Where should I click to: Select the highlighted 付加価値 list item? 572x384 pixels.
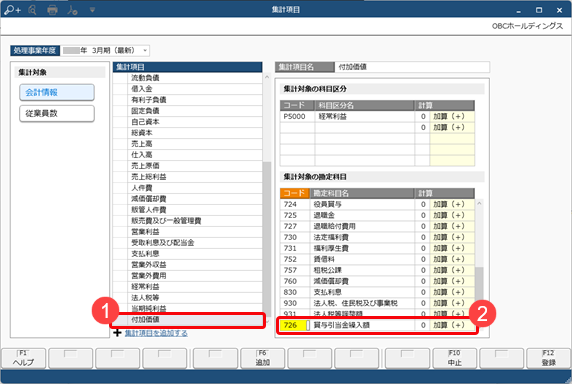(188, 320)
